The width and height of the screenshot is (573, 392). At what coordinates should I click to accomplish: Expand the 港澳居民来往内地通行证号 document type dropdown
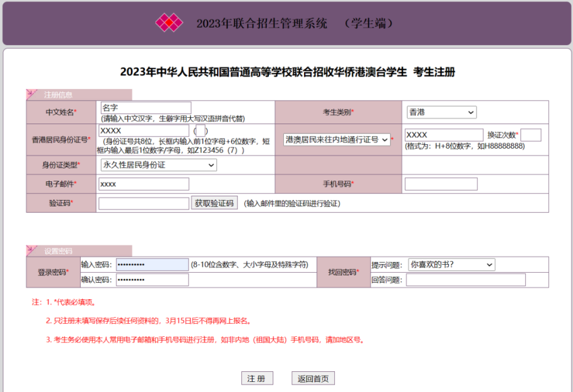point(337,140)
